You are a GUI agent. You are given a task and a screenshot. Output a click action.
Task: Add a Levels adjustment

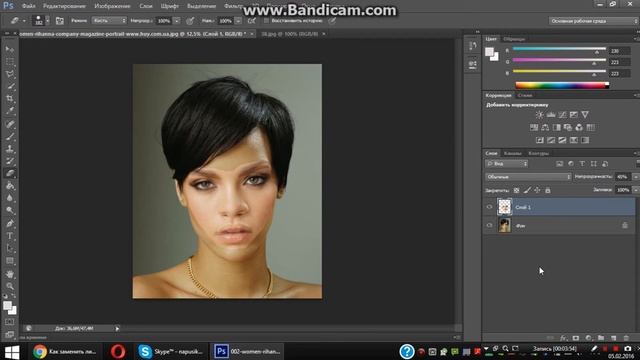pyautogui.click(x=551, y=115)
